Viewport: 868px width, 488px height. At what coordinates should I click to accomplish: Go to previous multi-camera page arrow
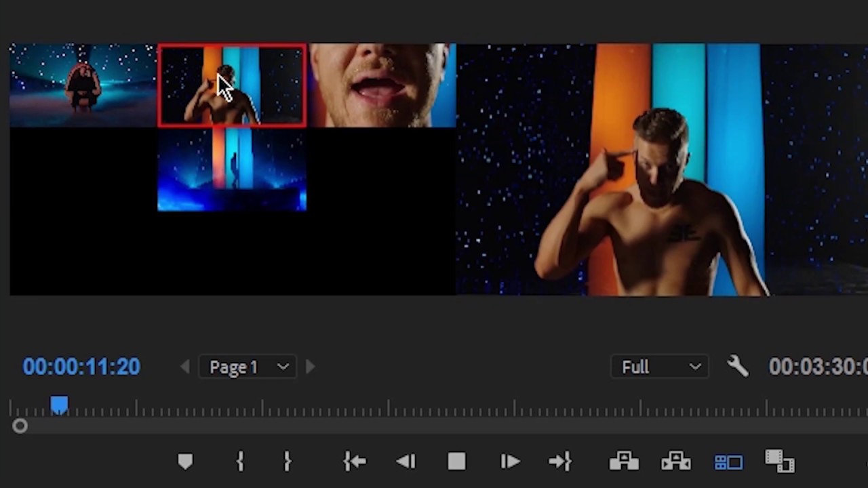click(x=184, y=367)
